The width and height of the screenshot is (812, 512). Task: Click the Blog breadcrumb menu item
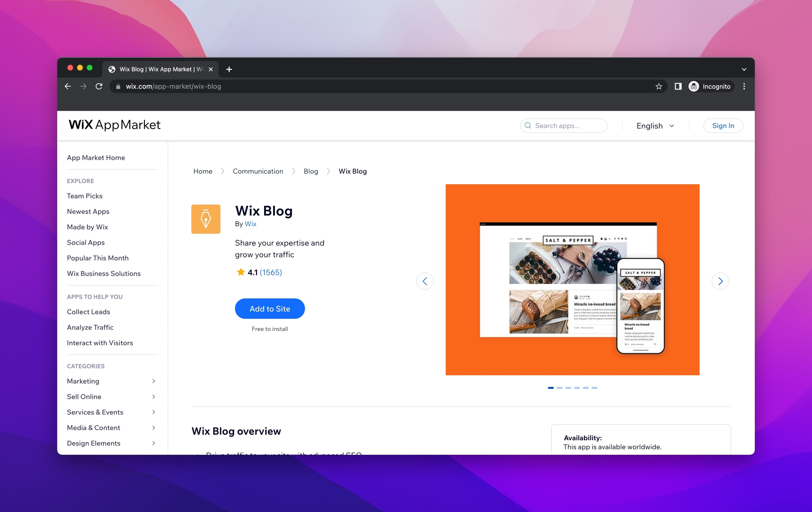pyautogui.click(x=311, y=171)
